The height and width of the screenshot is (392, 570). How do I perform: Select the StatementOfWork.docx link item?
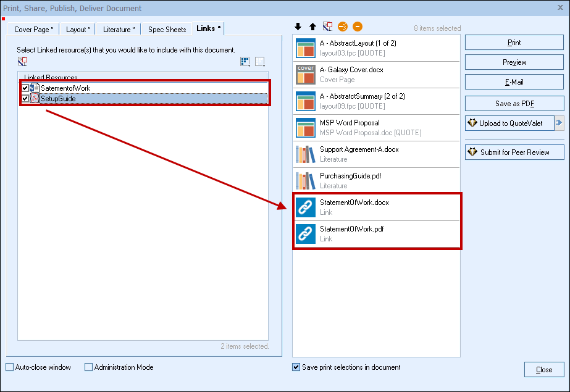point(377,207)
